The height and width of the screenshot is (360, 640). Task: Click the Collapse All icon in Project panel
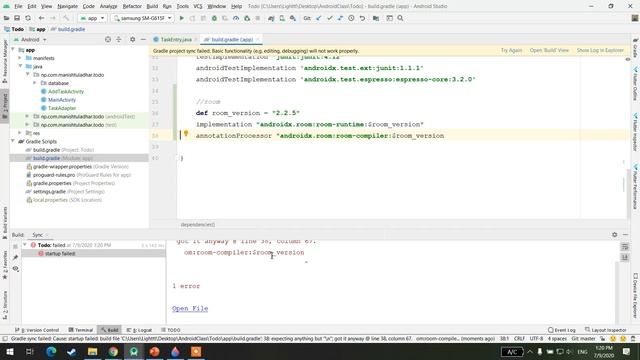[119, 40]
